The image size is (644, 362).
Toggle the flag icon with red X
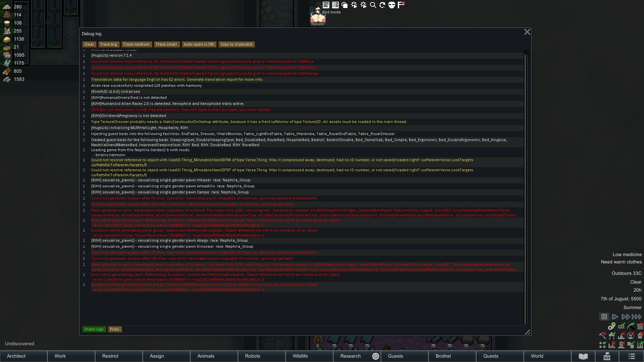click(x=401, y=5)
